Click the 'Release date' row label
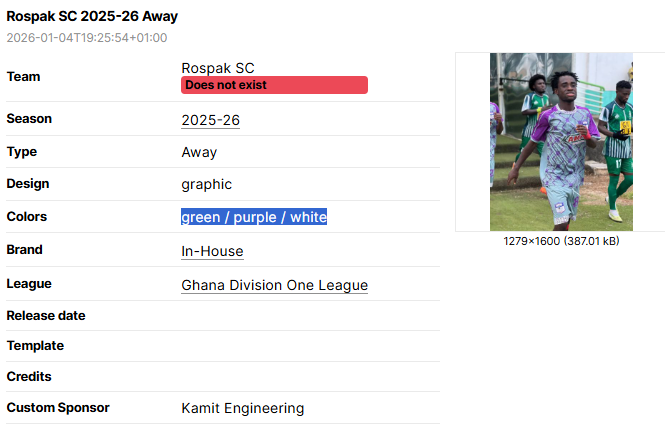Viewport: 665px width, 434px height. pyautogui.click(x=46, y=316)
